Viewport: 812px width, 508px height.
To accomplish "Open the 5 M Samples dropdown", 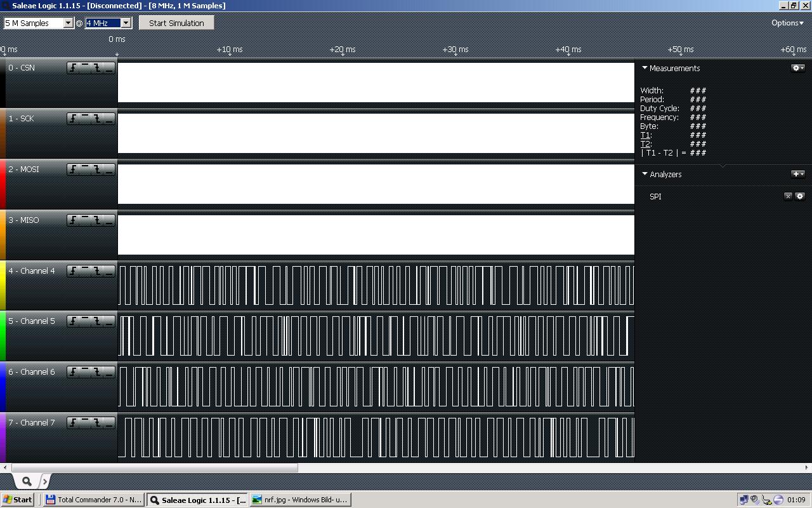I will pyautogui.click(x=39, y=23).
